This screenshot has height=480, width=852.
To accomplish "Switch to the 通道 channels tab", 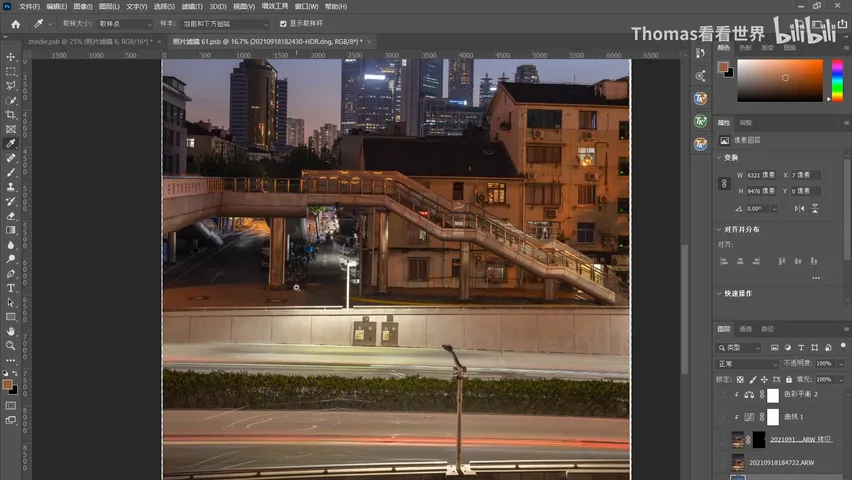I will 746,329.
